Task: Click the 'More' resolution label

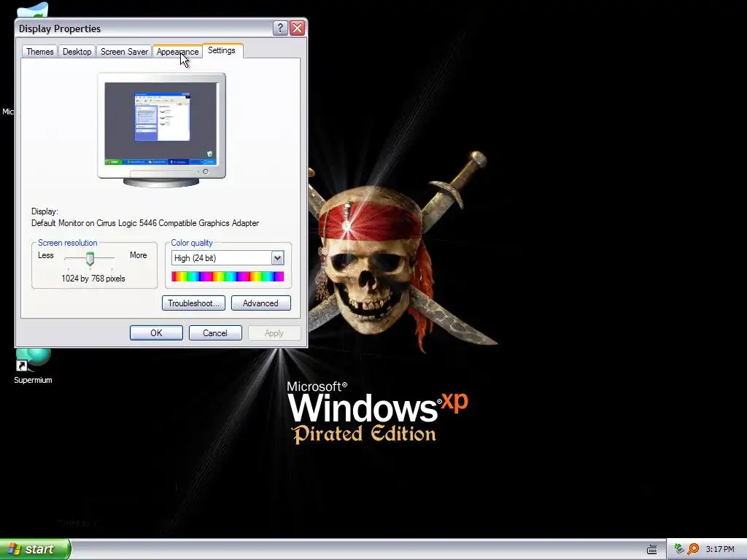Action: pyautogui.click(x=138, y=255)
